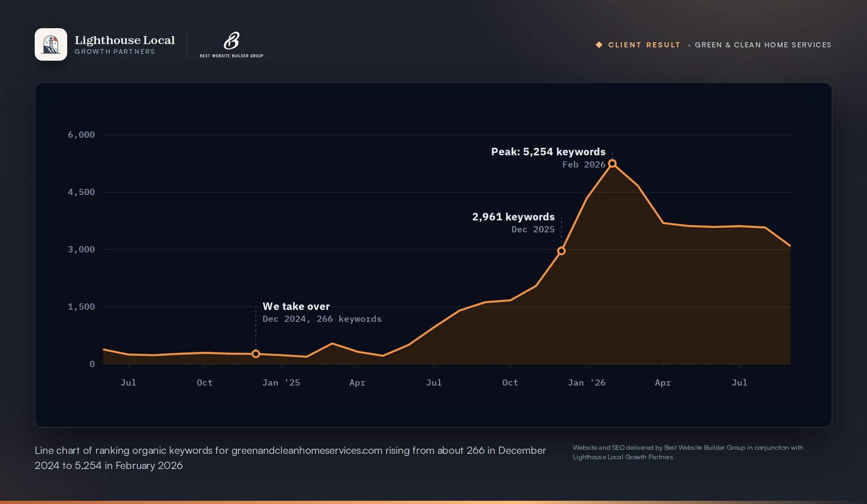Image resolution: width=867 pixels, height=504 pixels.
Task: Click the "Jan '26" x-axis label
Action: click(587, 383)
